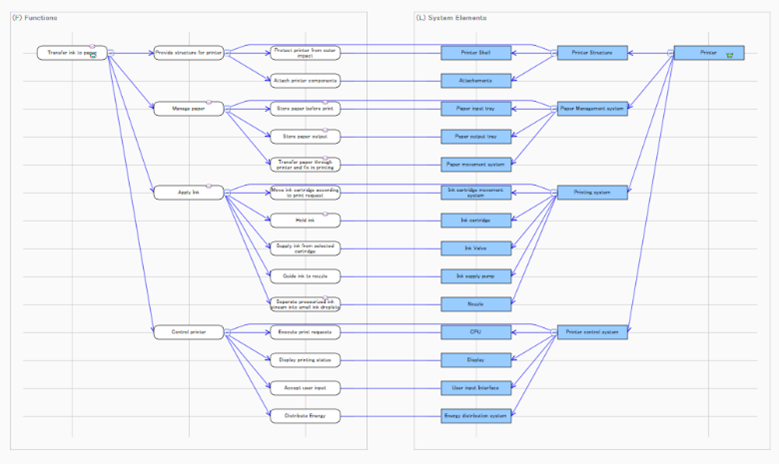Select the 'Accept user input' node
This screenshot has height=464, width=779.
tap(305, 387)
